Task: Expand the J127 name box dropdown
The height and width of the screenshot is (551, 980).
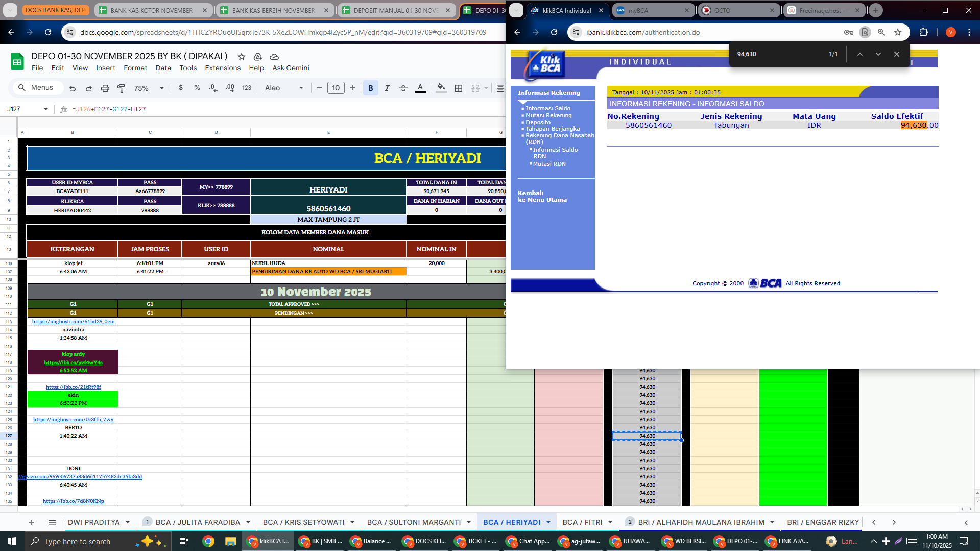Action: pyautogui.click(x=46, y=109)
